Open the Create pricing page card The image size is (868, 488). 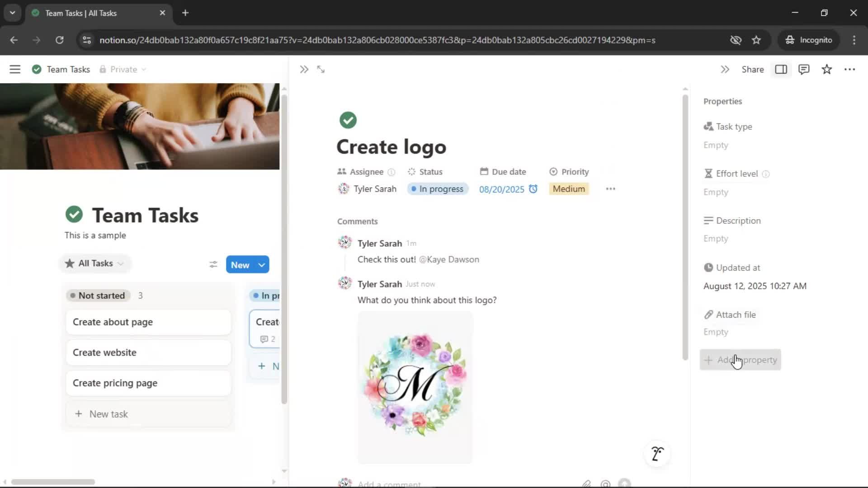[x=148, y=383]
